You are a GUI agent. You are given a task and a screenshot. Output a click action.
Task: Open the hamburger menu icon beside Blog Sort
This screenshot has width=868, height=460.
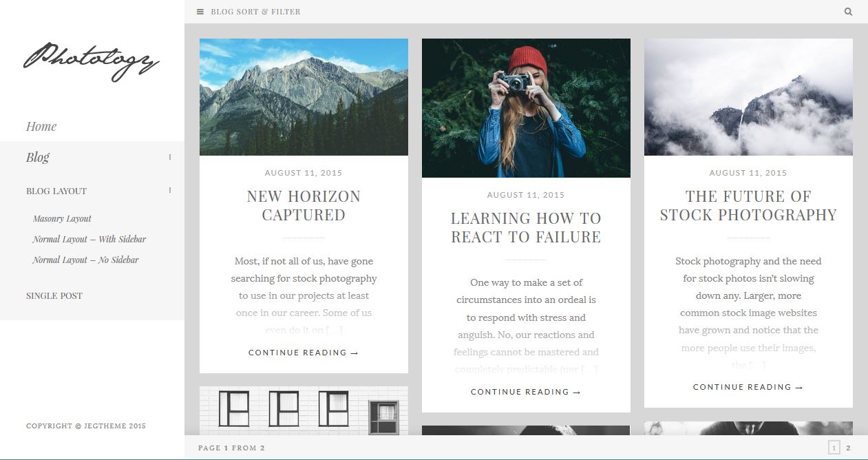click(200, 12)
